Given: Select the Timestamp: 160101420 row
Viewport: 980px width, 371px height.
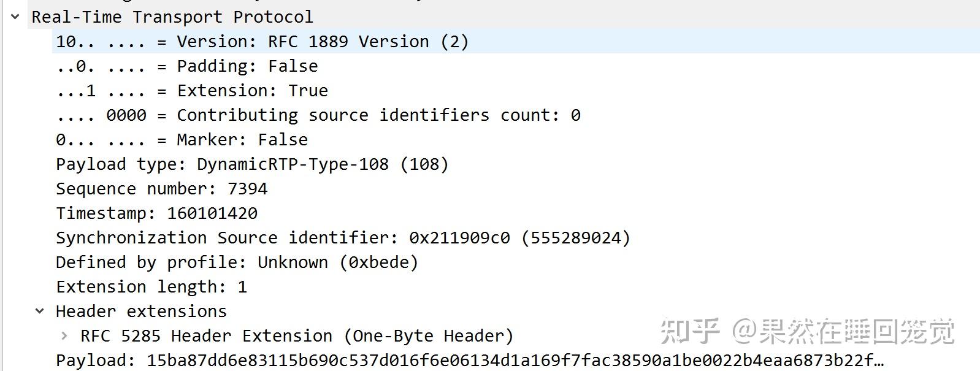Looking at the screenshot, I should (156, 213).
